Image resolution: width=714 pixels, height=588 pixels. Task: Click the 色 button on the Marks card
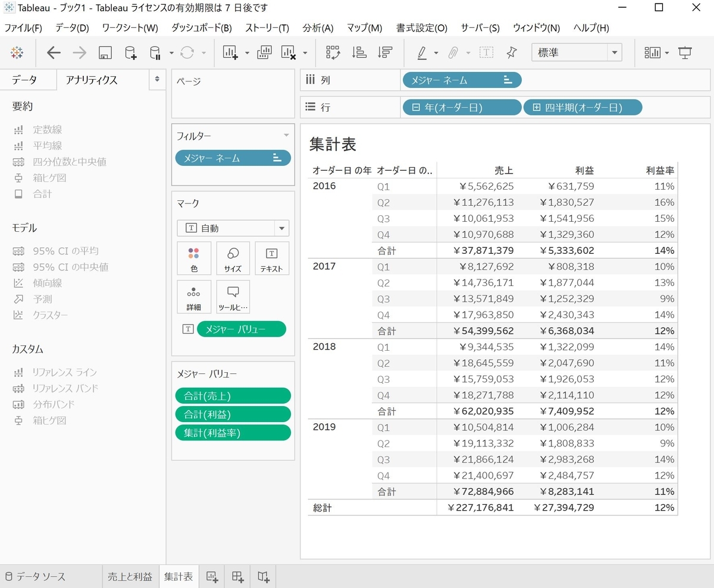[x=194, y=259]
